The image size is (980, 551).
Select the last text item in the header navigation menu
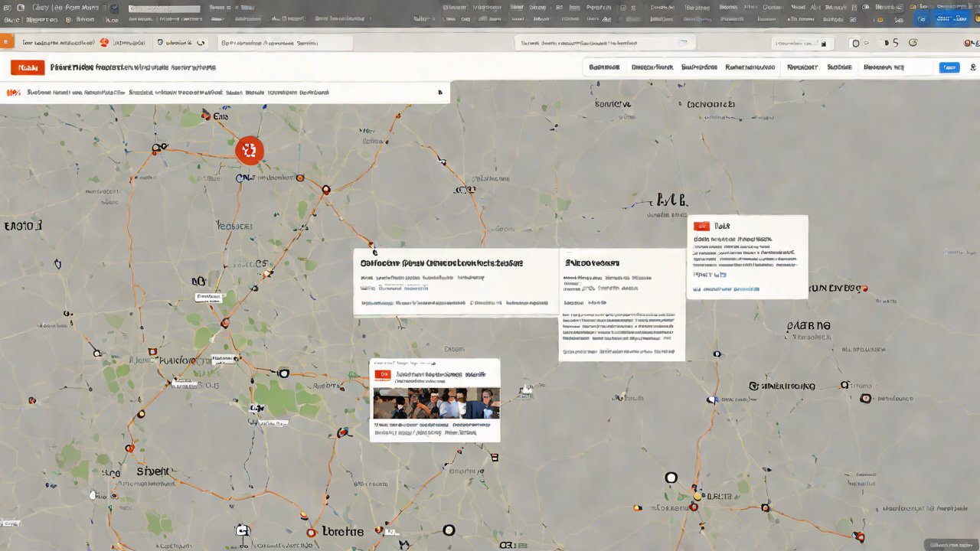click(884, 67)
